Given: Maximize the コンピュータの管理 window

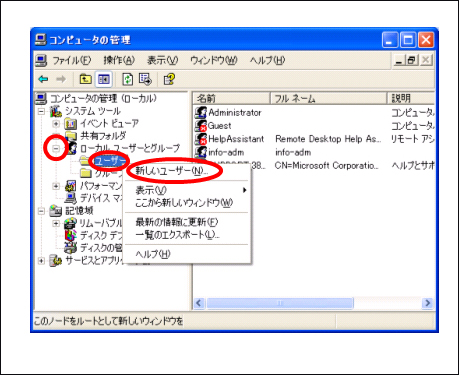Looking at the screenshot, I should (x=408, y=40).
